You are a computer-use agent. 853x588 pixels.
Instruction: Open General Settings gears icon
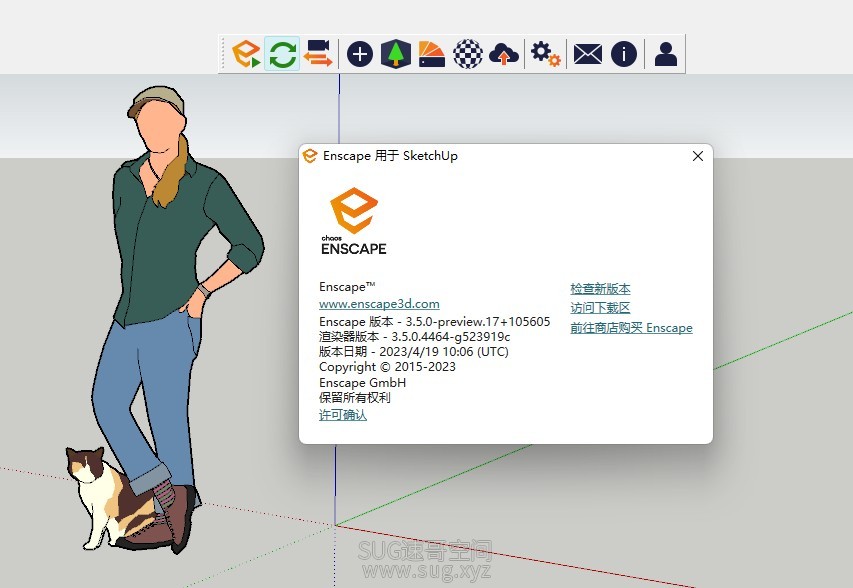click(546, 54)
